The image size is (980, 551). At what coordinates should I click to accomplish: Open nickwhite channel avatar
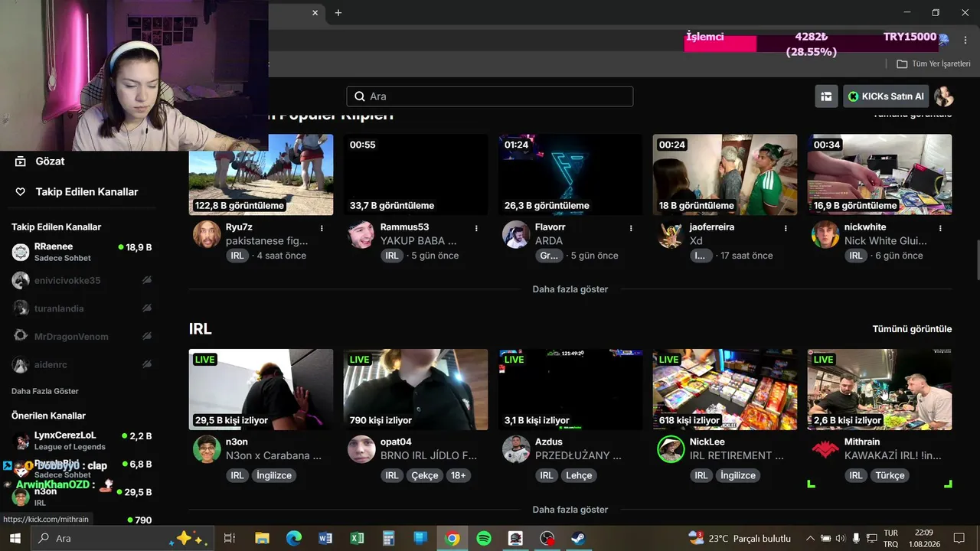coord(825,234)
